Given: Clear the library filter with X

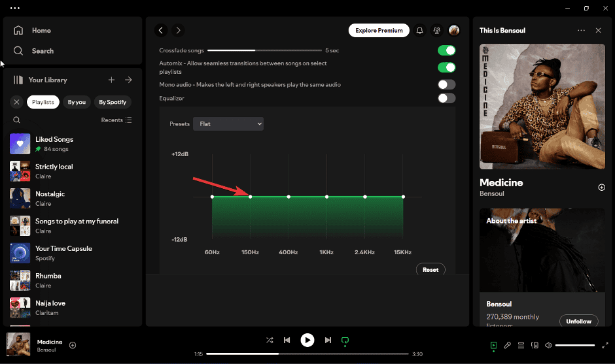Looking at the screenshot, I should click(16, 102).
